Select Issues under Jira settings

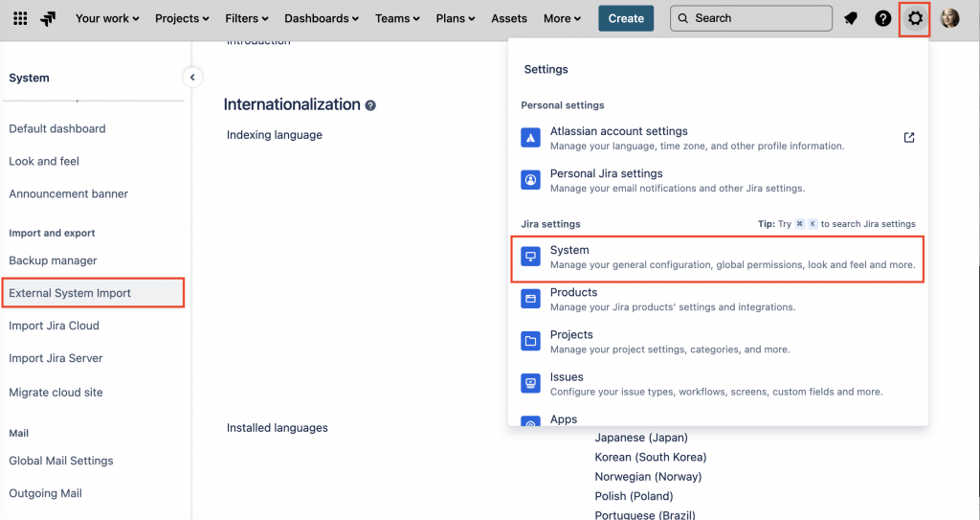(718, 384)
